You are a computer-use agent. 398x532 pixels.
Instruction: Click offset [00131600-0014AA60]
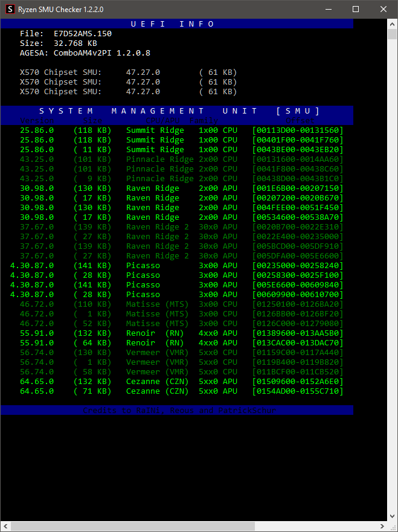(x=298, y=159)
